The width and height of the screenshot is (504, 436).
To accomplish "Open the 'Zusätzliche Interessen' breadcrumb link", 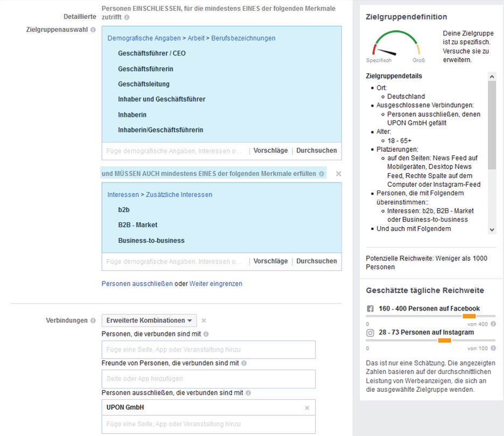I will pos(179,195).
